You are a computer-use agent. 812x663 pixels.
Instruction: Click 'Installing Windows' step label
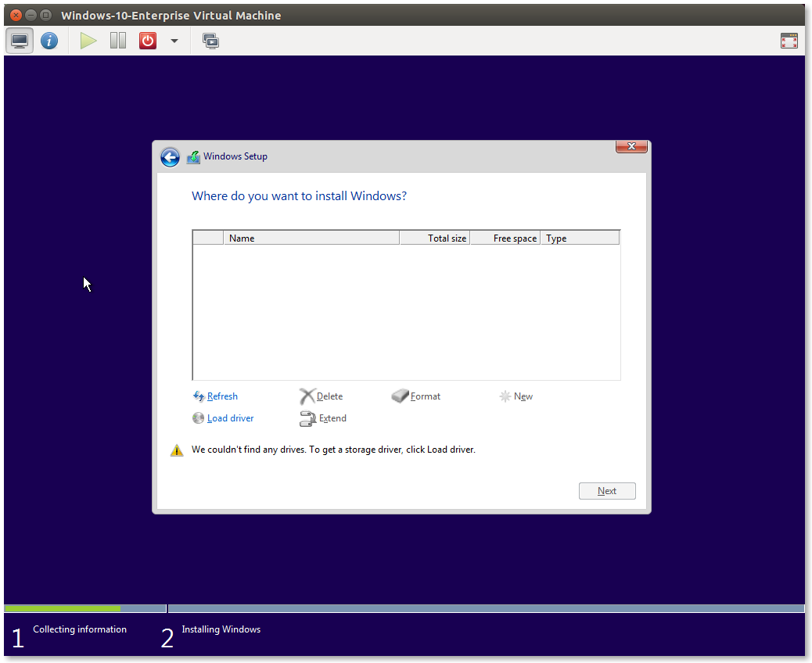tap(221, 629)
